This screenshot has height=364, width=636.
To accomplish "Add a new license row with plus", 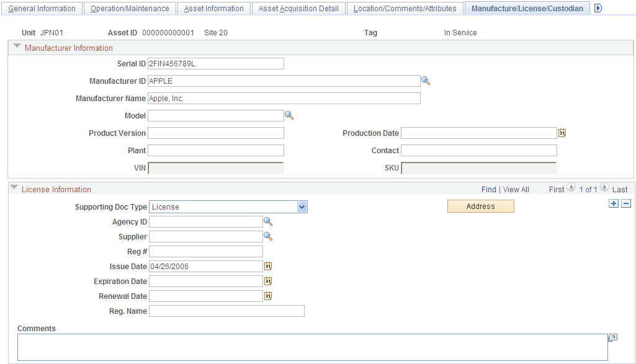I will coord(614,203).
